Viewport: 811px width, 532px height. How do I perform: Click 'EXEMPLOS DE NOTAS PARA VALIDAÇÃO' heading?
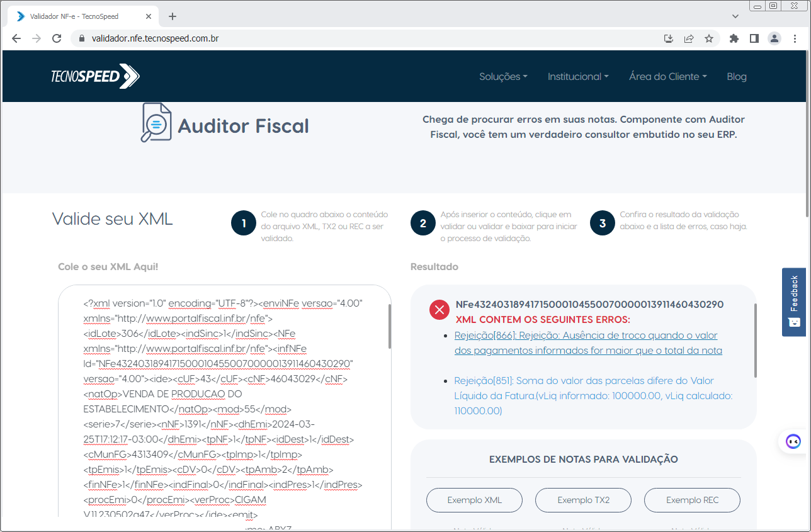click(x=584, y=460)
